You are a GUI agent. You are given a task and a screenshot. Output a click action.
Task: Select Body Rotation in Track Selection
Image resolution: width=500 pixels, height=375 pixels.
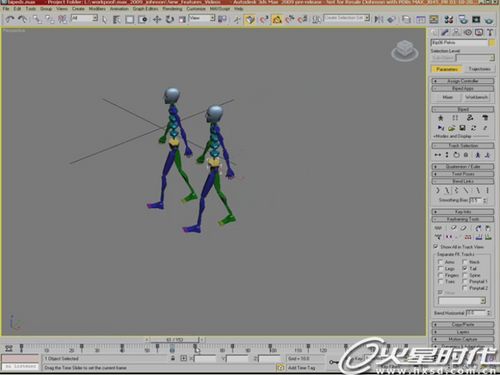[x=456, y=155]
